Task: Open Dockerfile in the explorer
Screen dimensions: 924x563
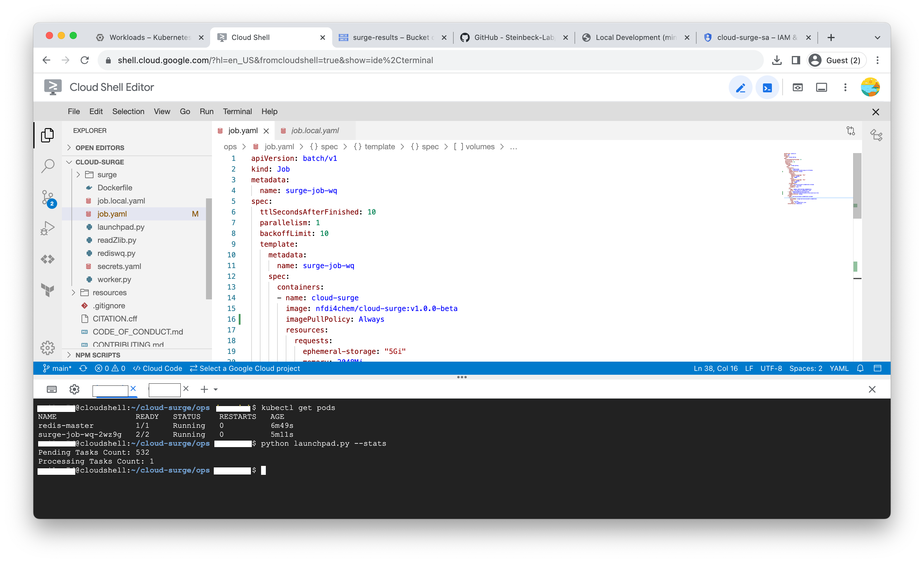Action: pos(115,187)
